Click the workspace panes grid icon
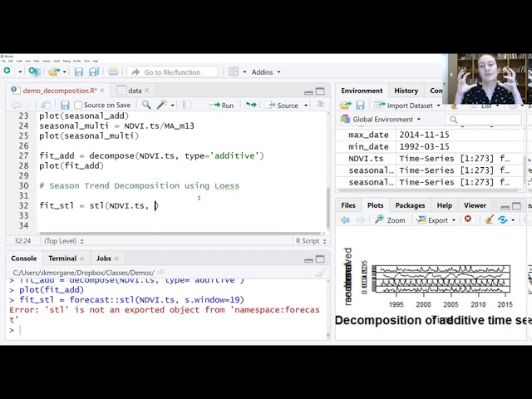The width and height of the screenshot is (532, 399). [234, 71]
